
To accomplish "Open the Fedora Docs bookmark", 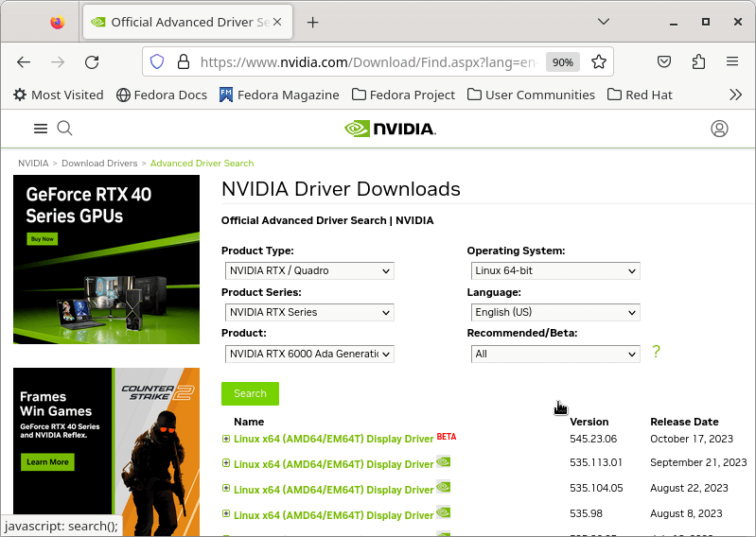I will (162, 95).
